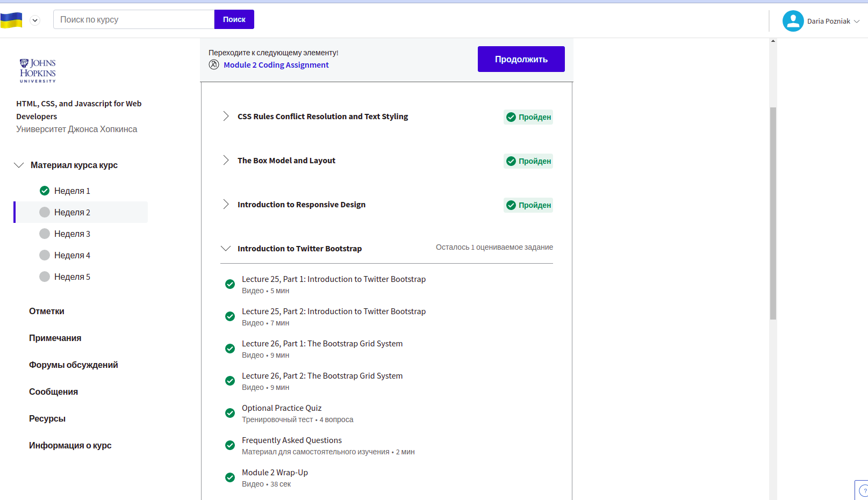Expand Introduction to Responsive Design section

point(226,204)
